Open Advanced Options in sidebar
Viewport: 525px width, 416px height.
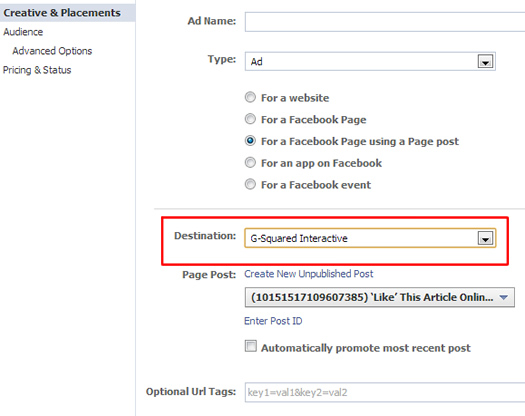tap(52, 51)
